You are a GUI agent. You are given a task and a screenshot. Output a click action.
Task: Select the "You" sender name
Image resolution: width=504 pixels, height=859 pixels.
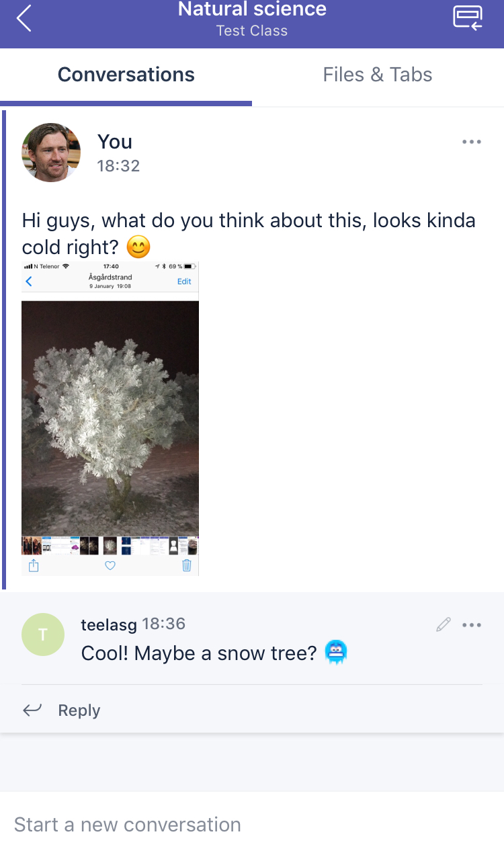tap(115, 142)
